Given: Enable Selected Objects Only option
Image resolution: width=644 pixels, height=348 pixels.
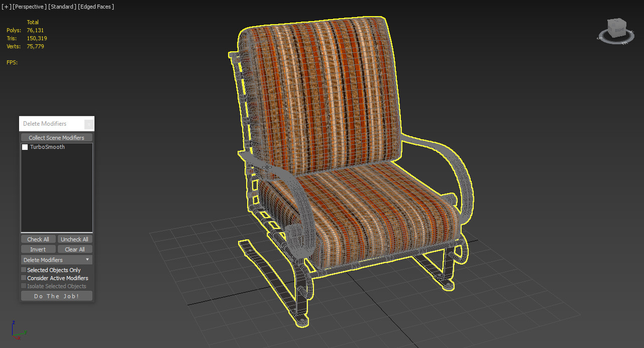Looking at the screenshot, I should pos(23,270).
